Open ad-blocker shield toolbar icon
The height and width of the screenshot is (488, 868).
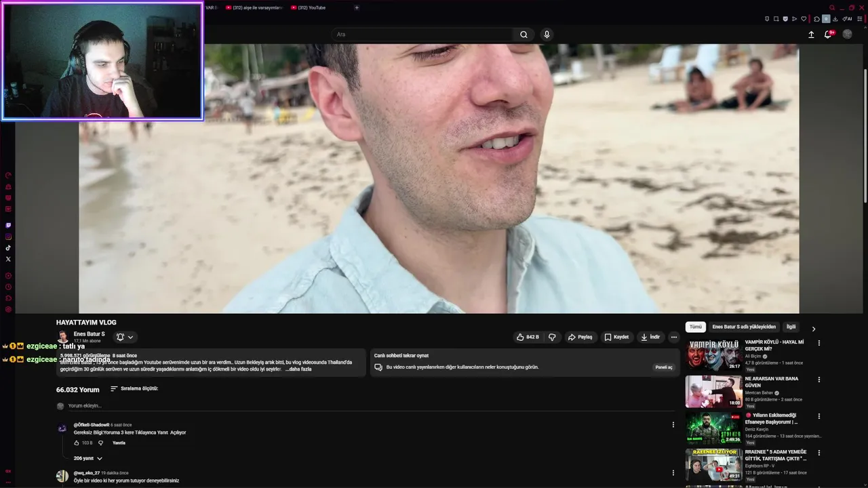point(786,19)
